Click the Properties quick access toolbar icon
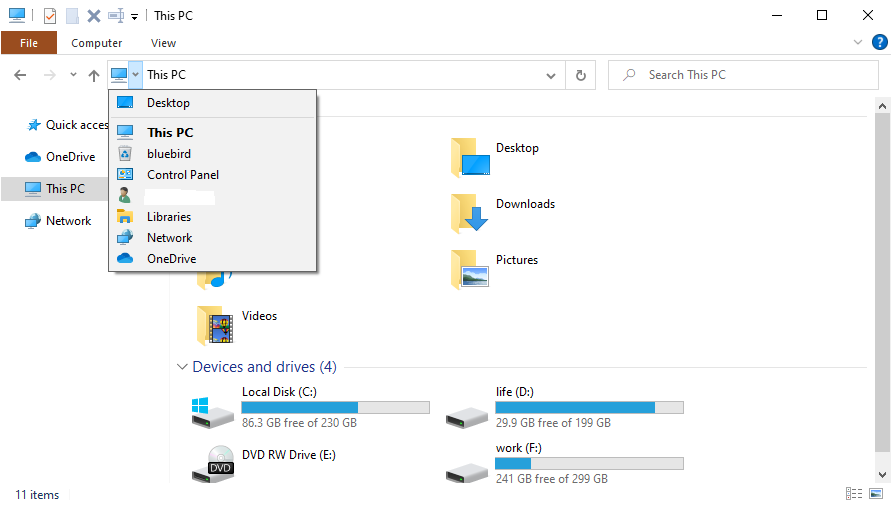This screenshot has width=892, height=507. pyautogui.click(x=49, y=15)
